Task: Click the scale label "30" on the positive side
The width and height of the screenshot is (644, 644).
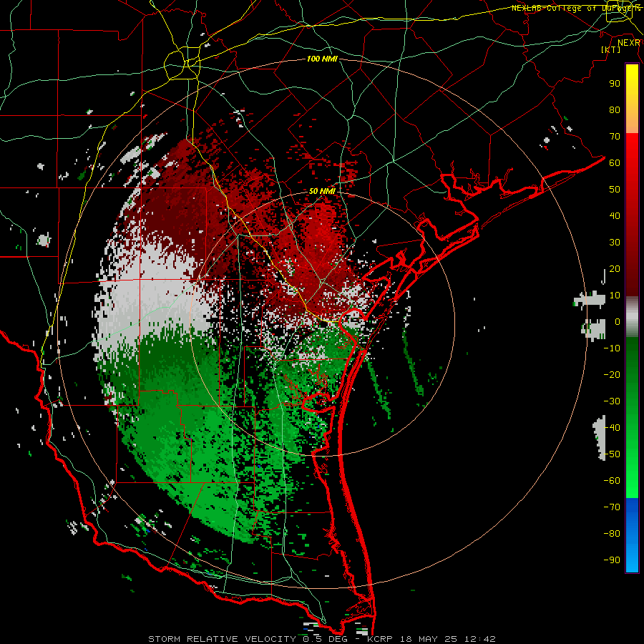Action: [615, 243]
